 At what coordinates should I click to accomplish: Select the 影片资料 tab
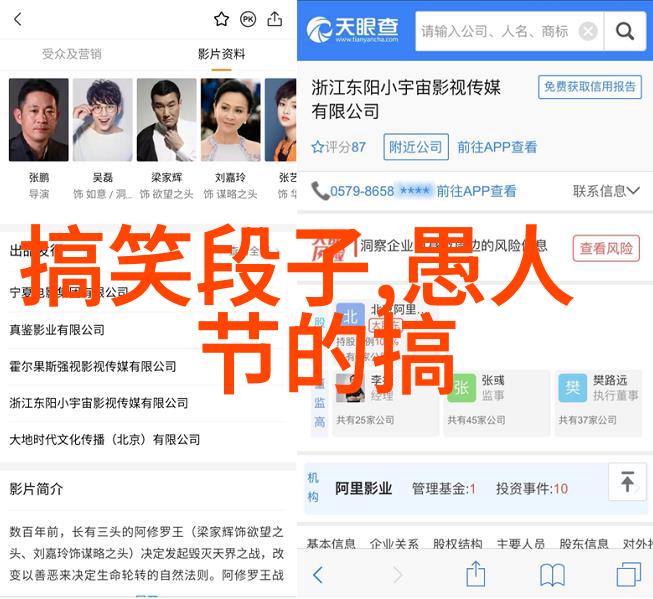[222, 54]
